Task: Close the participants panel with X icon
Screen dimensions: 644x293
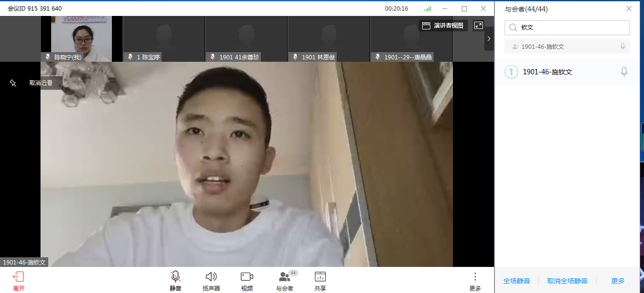Action: pos(629,9)
